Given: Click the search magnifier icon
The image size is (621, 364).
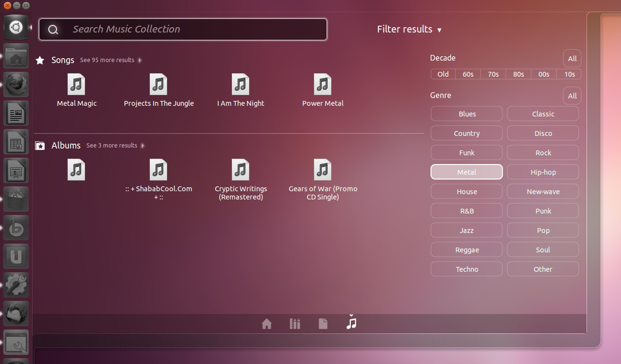Looking at the screenshot, I should pyautogui.click(x=53, y=30).
